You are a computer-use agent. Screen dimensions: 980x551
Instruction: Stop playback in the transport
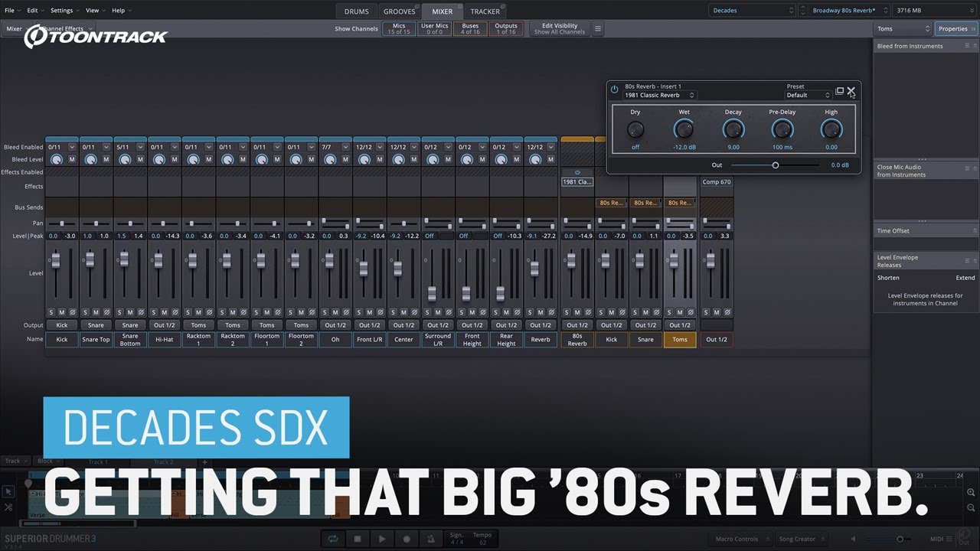coord(358,539)
